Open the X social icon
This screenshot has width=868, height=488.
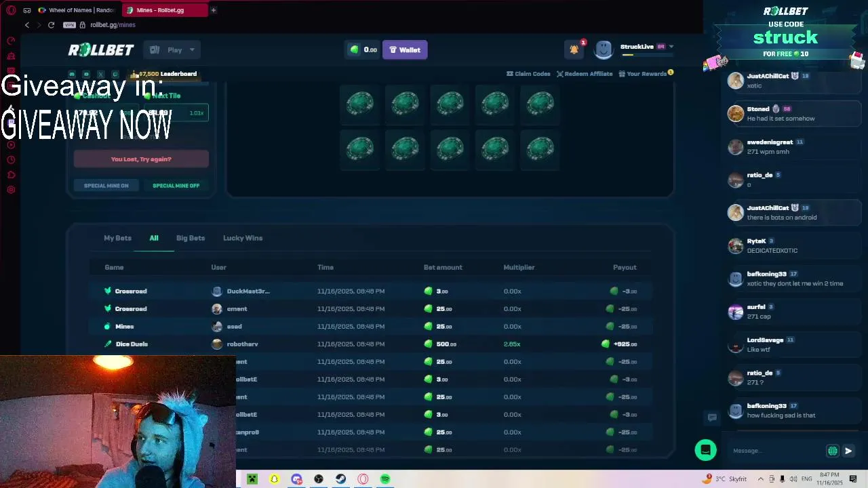coord(100,74)
